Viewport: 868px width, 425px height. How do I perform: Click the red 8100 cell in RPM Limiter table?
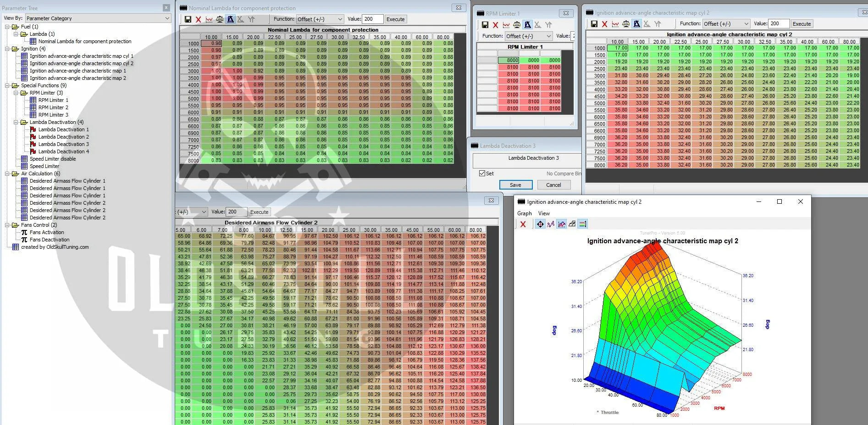click(x=512, y=67)
